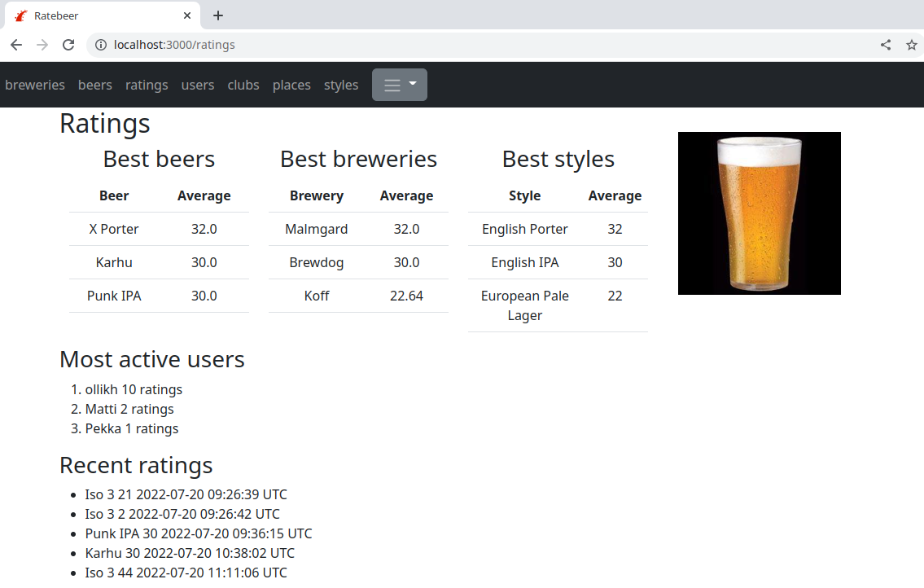Select rating Iso 3 44 at 11:11:06
The image size is (924, 588).
coord(186,573)
